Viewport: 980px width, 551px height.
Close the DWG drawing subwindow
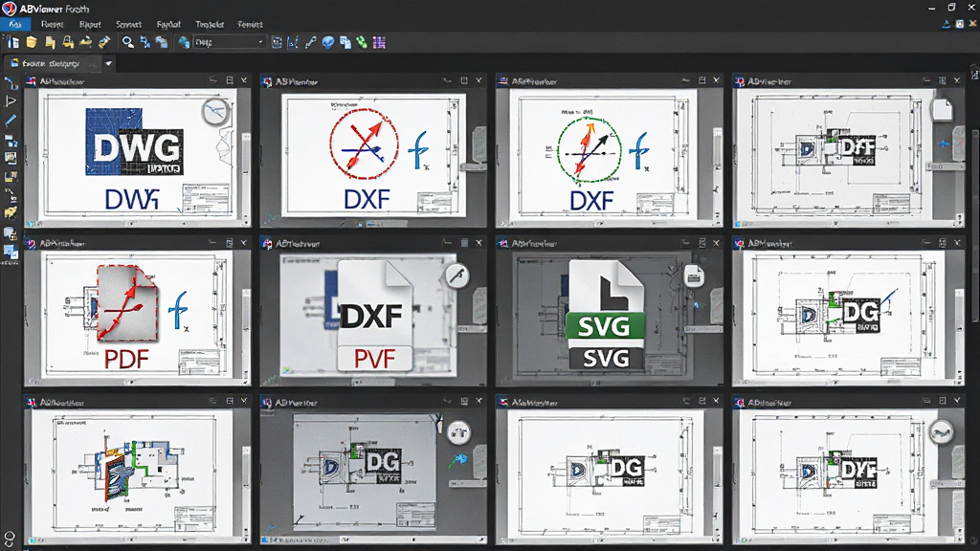pyautogui.click(x=244, y=80)
